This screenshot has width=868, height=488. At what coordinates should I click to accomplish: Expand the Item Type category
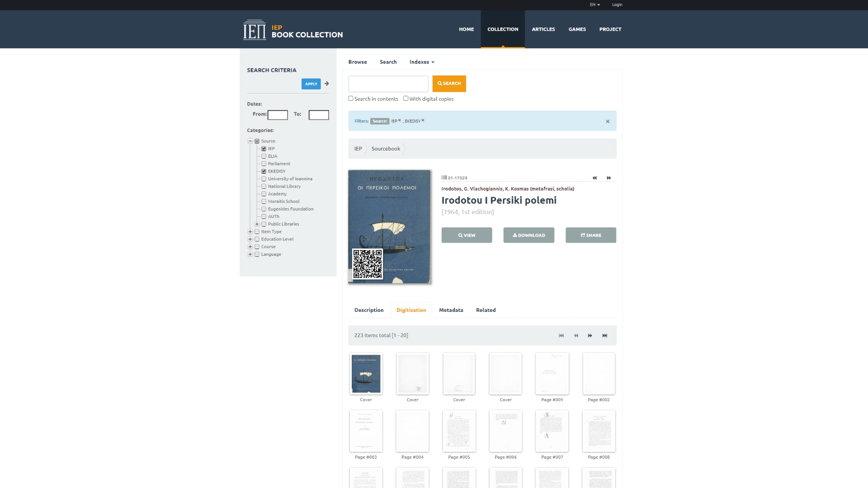250,232
